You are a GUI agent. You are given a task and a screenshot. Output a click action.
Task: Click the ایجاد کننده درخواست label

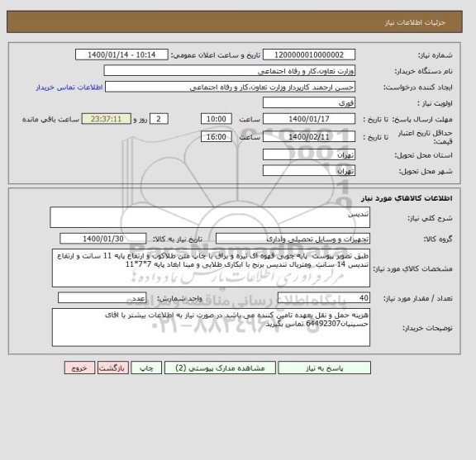pyautogui.click(x=418, y=88)
